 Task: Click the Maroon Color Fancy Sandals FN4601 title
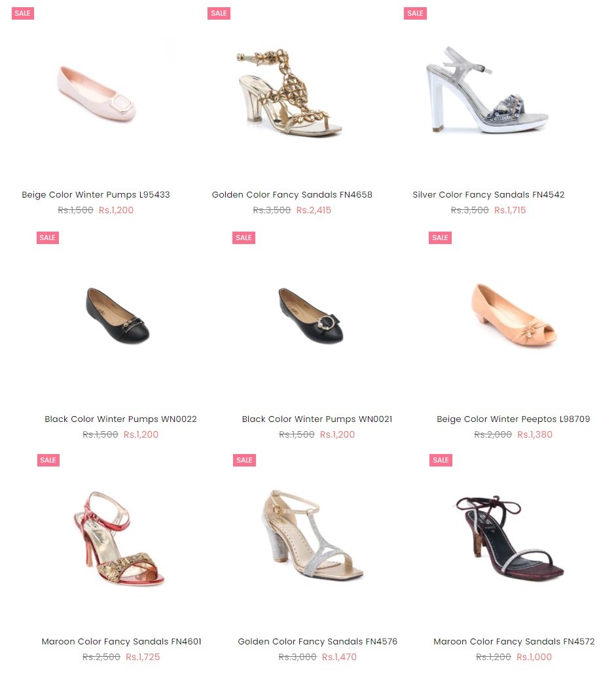(x=122, y=642)
